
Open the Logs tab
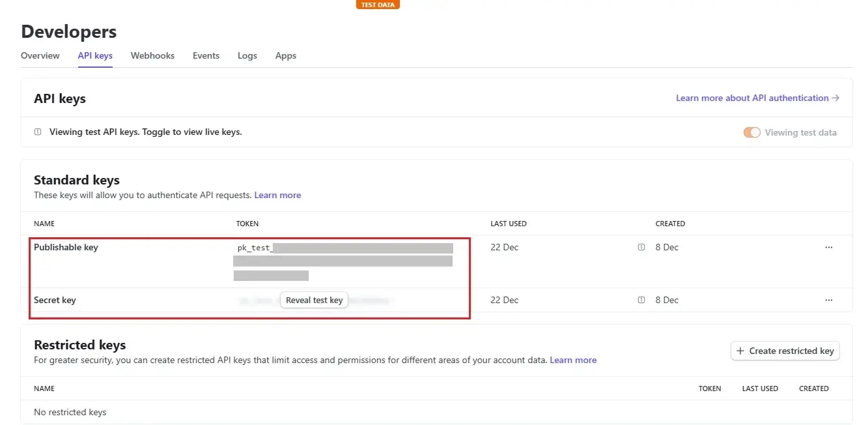[x=247, y=55]
